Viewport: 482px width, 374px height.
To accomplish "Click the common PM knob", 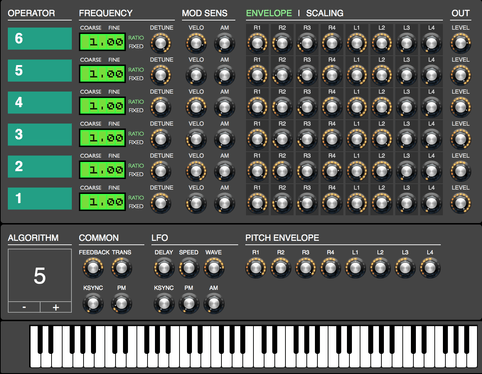I will click(x=121, y=304).
